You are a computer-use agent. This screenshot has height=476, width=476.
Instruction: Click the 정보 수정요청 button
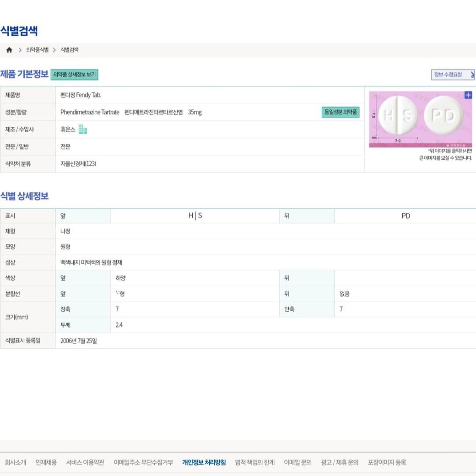click(448, 75)
